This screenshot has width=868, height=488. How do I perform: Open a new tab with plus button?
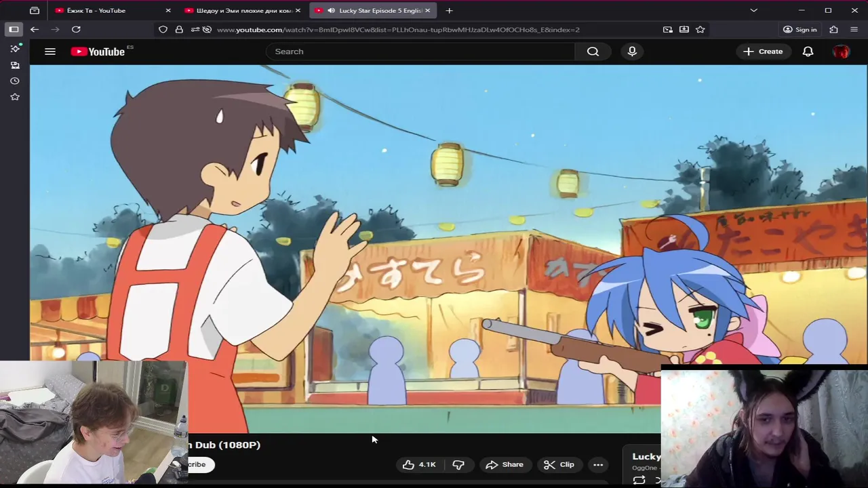point(449,10)
